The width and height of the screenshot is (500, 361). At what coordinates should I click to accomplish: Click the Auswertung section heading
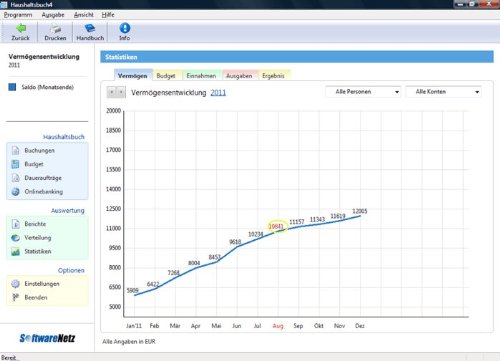click(x=68, y=210)
